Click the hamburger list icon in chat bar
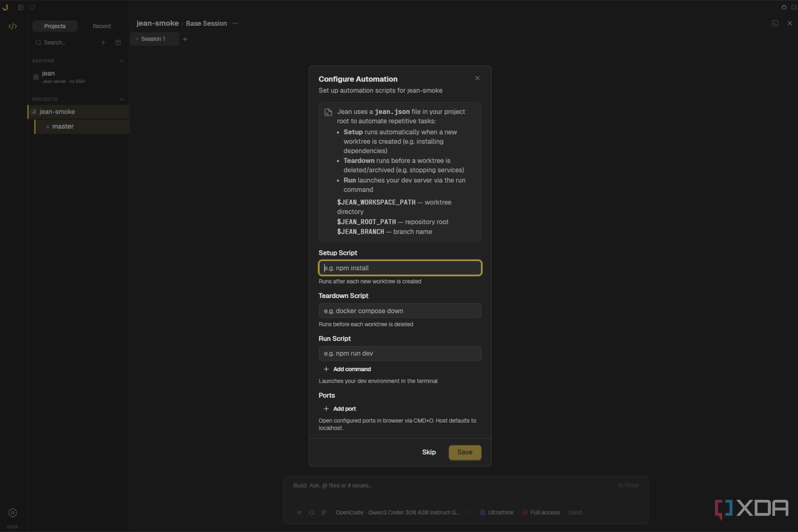Screen dimensions: 798x532 (x=299, y=512)
